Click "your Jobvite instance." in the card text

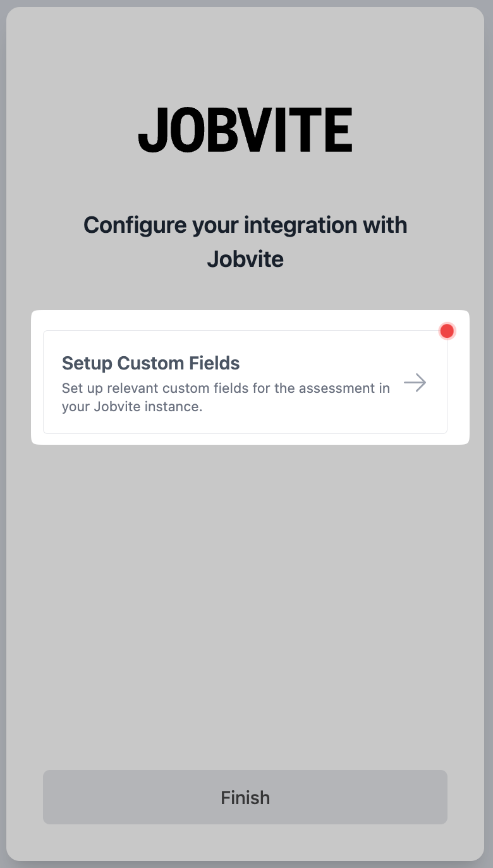132,407
